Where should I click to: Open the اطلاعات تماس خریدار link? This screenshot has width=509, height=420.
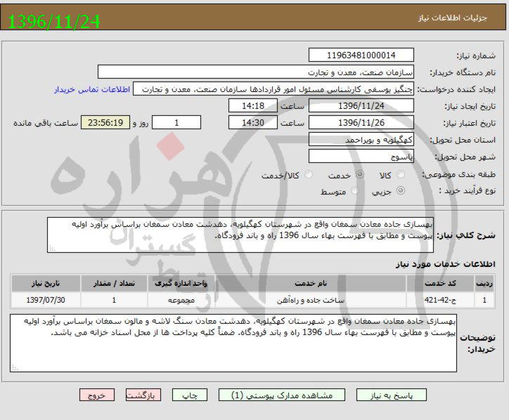(92, 89)
